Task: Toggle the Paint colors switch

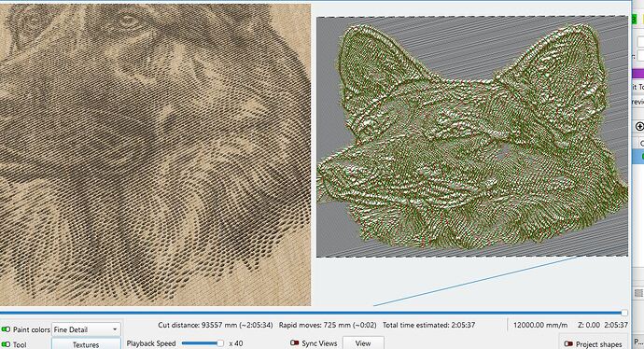Action: click(6, 329)
